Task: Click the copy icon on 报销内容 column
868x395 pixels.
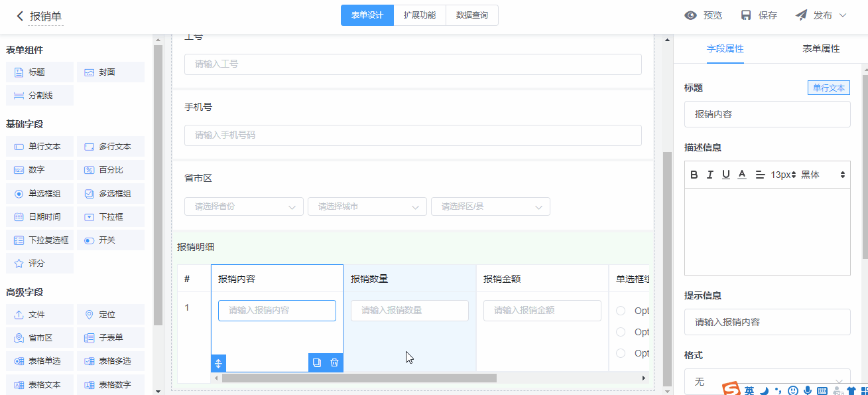Action: click(317, 362)
